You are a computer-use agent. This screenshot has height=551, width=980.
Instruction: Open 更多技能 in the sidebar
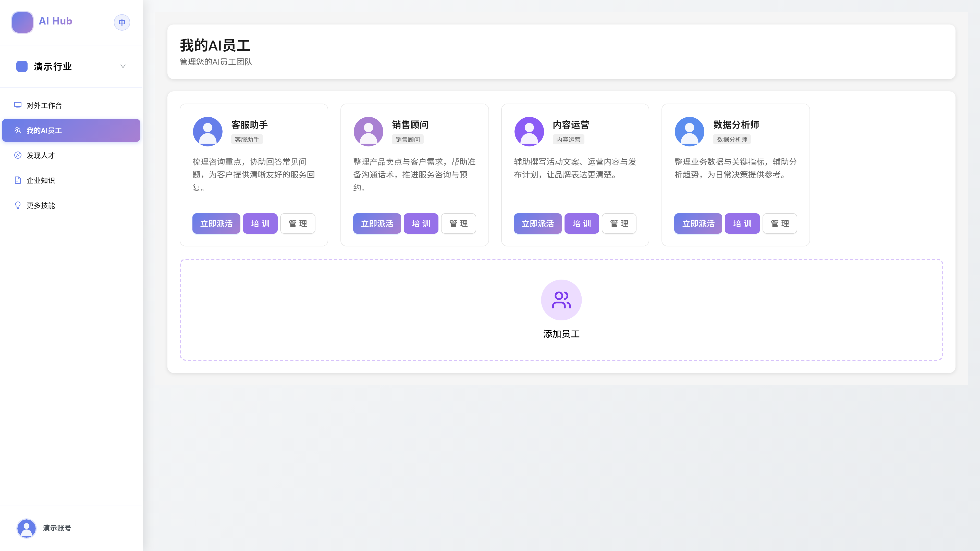(x=71, y=205)
